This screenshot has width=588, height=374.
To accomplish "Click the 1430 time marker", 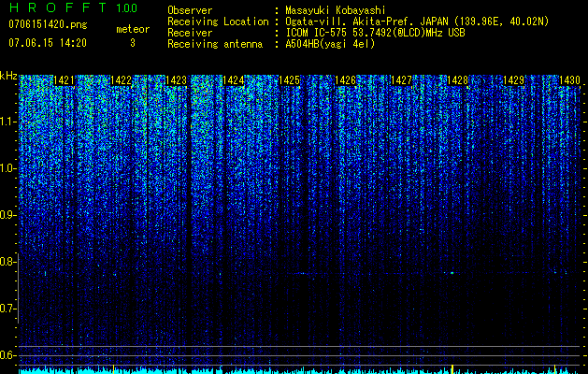I will tap(569, 80).
